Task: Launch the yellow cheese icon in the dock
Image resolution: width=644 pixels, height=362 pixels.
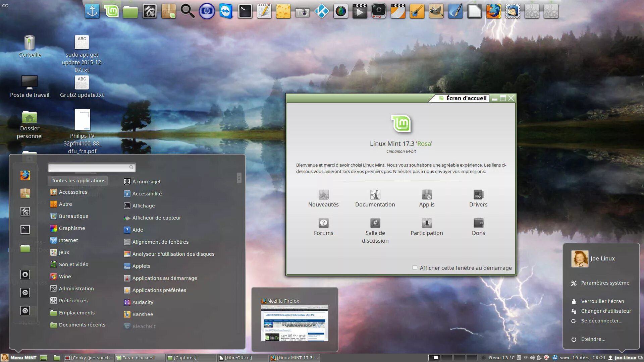Action: pyautogui.click(x=283, y=11)
